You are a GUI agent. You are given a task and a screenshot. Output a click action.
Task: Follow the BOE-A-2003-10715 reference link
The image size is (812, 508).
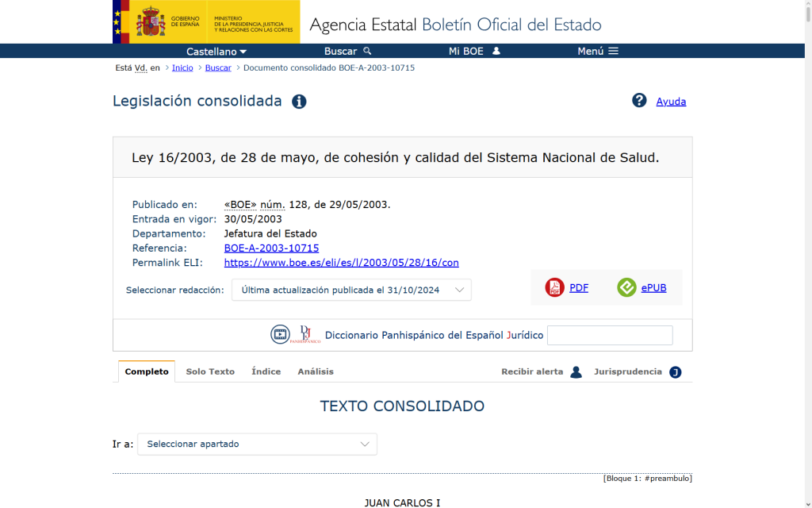click(271, 248)
